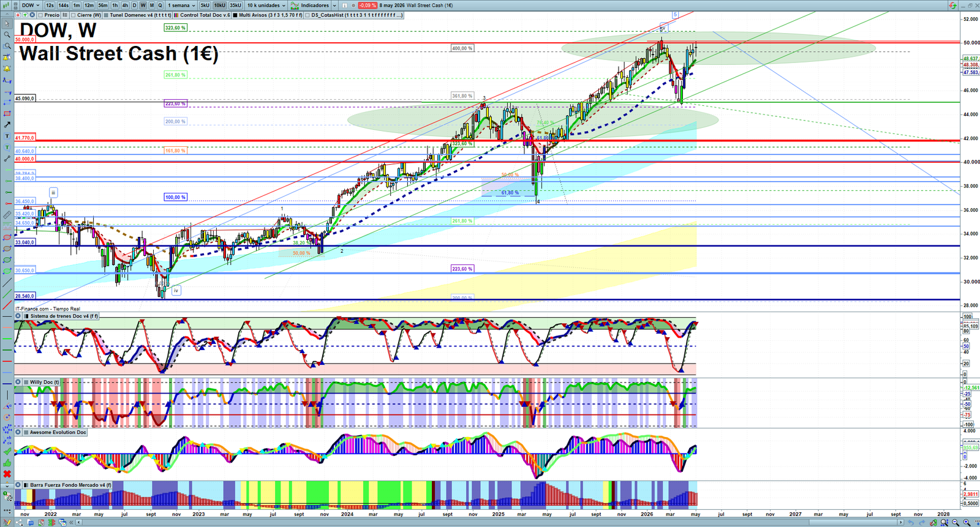Open the DOW instrument dropdown

click(x=31, y=6)
